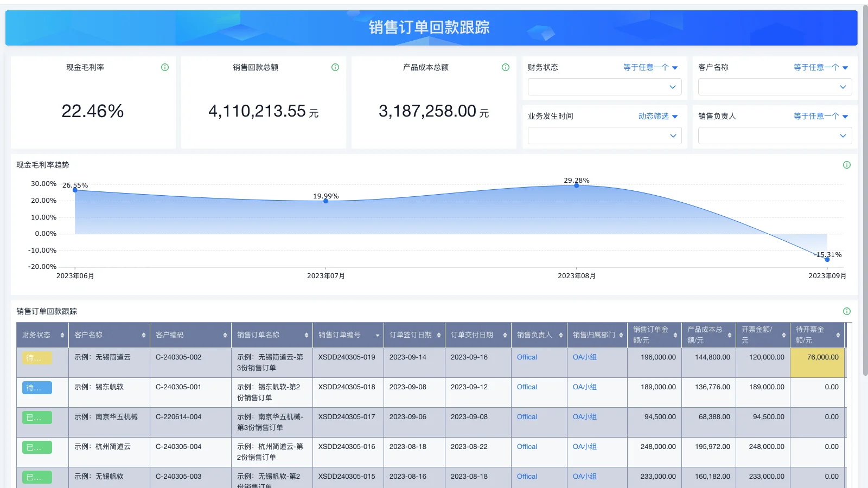
Task: Open the 财务状态 filter dropdown
Action: [x=604, y=87]
